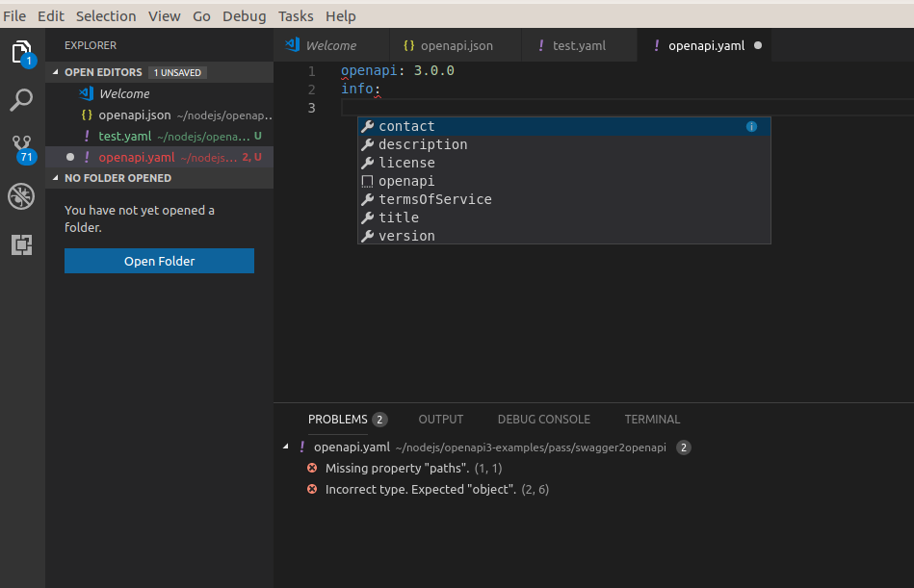The height and width of the screenshot is (588, 914).
Task: Go to Incorrect type Expected "object" problem
Action: pyautogui.click(x=593, y=489)
